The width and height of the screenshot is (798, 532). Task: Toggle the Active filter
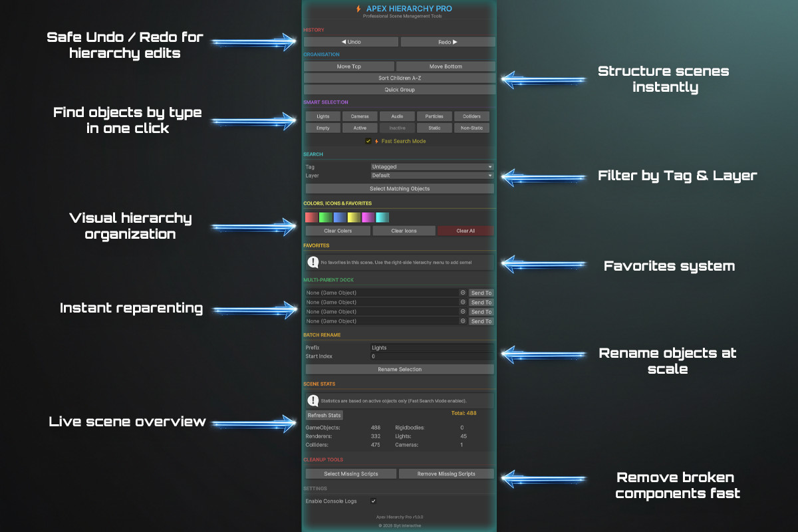coord(360,128)
